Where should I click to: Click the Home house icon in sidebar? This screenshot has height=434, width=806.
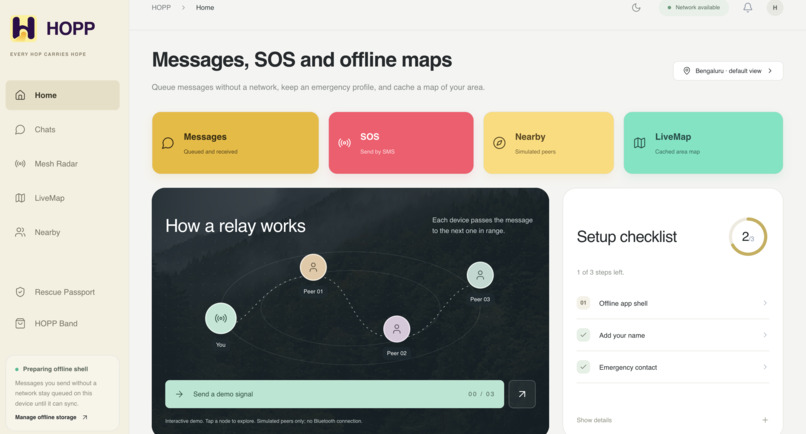click(20, 95)
